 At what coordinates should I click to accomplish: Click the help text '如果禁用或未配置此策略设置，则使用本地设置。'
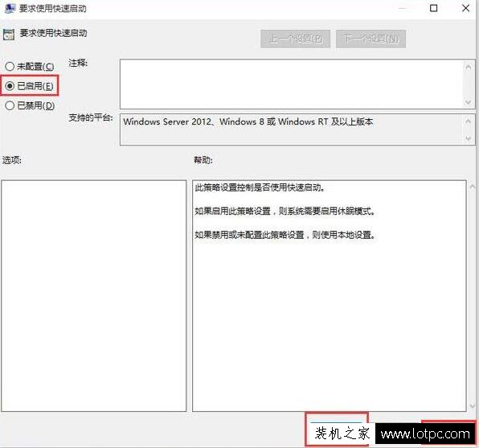click(285, 235)
